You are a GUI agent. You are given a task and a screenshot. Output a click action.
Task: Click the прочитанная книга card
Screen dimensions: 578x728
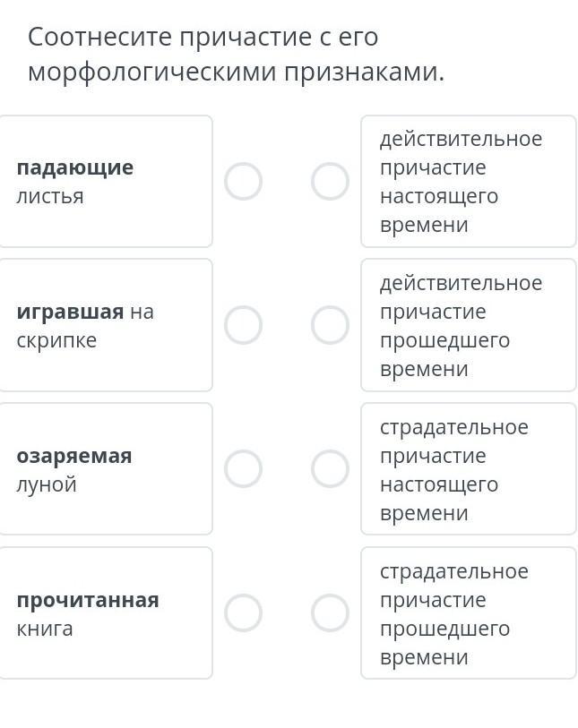click(x=105, y=613)
